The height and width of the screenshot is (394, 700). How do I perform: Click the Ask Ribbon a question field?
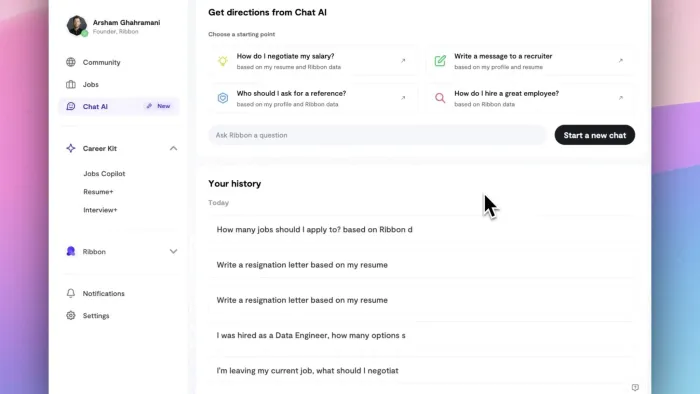pyautogui.click(x=377, y=135)
